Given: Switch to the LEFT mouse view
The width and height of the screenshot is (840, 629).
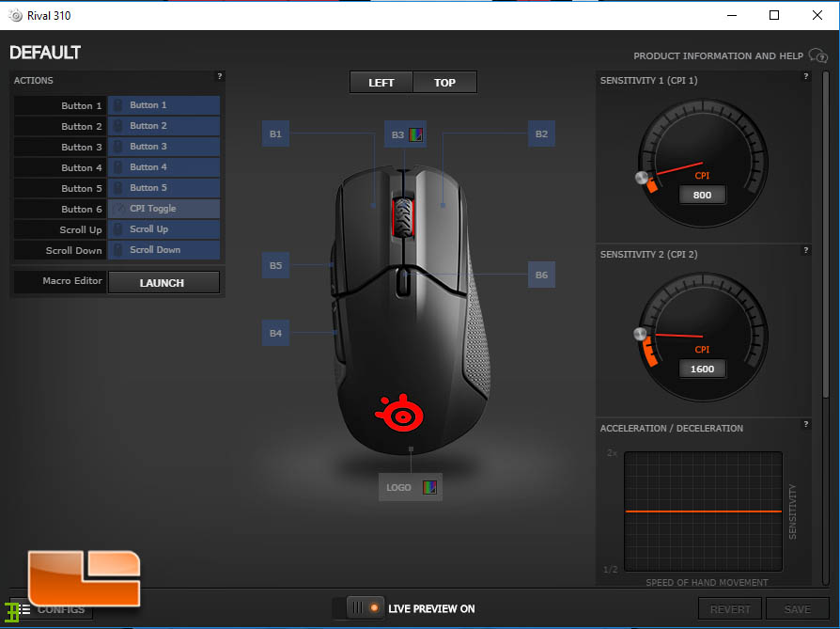Looking at the screenshot, I should [x=381, y=83].
